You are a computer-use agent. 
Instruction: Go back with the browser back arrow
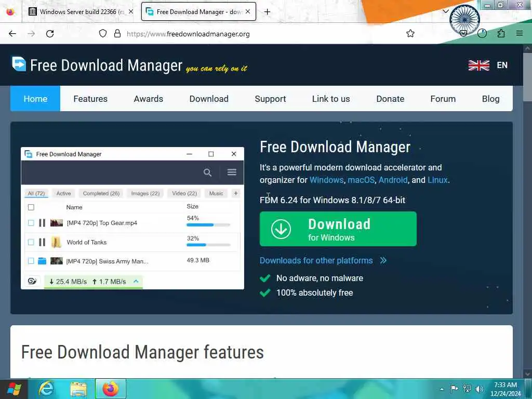tap(12, 34)
